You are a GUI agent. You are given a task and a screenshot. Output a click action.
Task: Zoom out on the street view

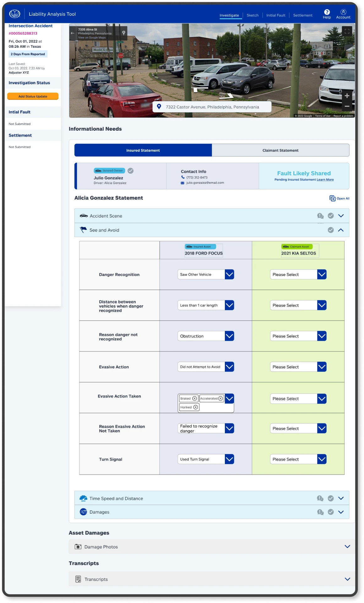(347, 106)
